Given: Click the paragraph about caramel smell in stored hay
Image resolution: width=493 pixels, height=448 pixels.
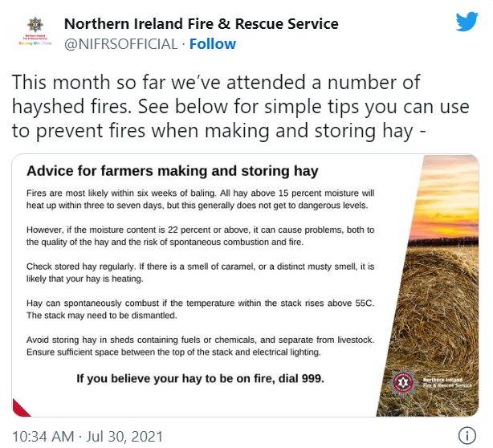Looking at the screenshot, I should pos(200,272).
